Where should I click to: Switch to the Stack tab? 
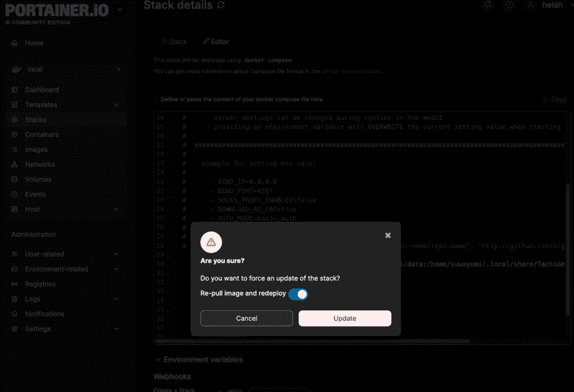pyautogui.click(x=174, y=42)
